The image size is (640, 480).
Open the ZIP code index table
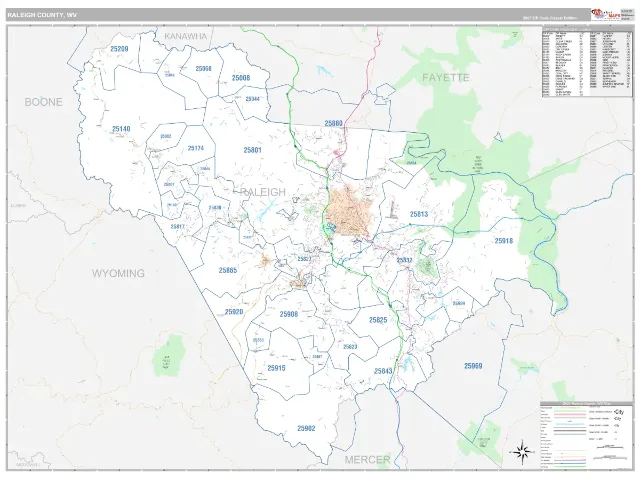point(587,62)
